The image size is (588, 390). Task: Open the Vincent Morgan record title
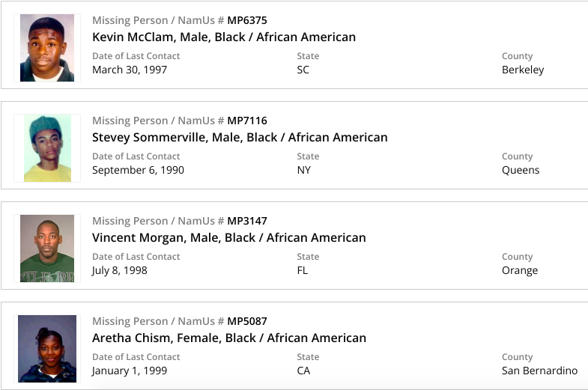tap(229, 237)
